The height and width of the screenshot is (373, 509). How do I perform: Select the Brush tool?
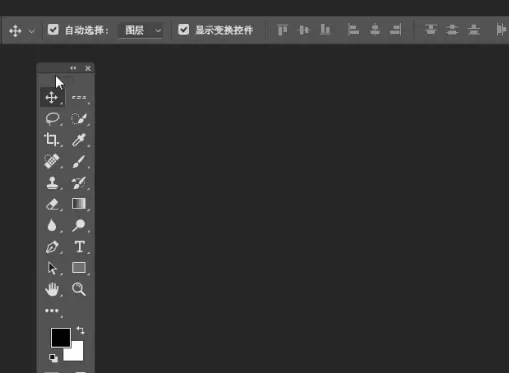(79, 162)
